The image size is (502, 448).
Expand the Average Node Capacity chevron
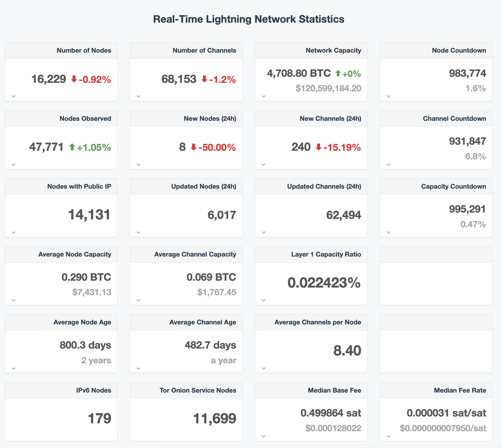click(14, 300)
